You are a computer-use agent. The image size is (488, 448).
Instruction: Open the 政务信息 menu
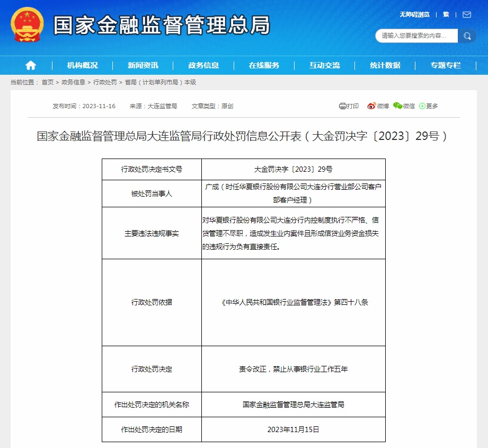203,65
